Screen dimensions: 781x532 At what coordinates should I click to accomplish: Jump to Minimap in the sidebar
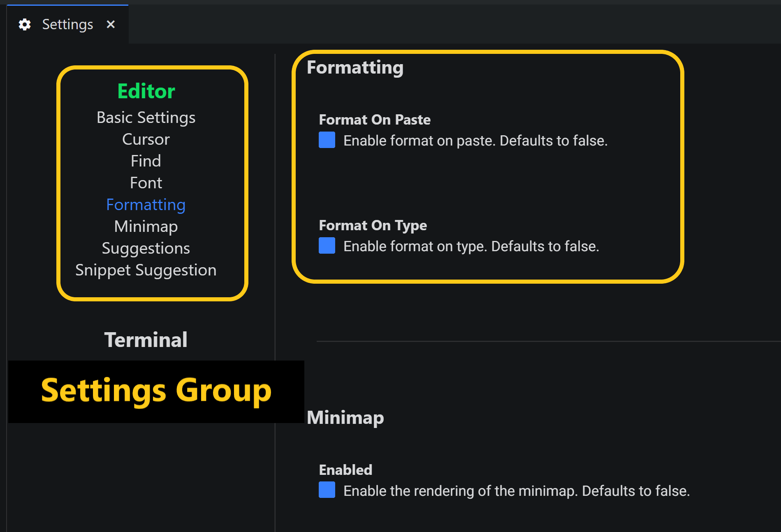146,227
